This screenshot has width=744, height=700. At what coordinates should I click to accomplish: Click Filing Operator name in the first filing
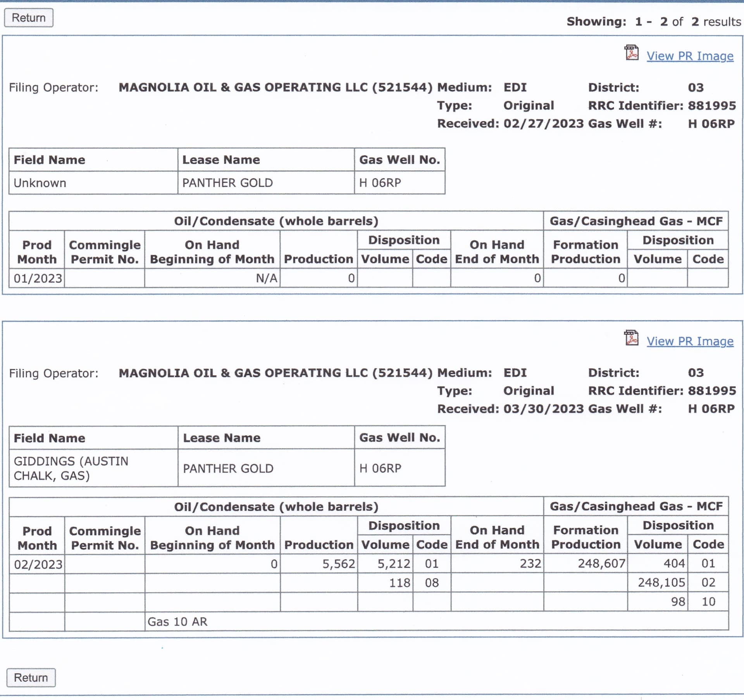tap(276, 88)
